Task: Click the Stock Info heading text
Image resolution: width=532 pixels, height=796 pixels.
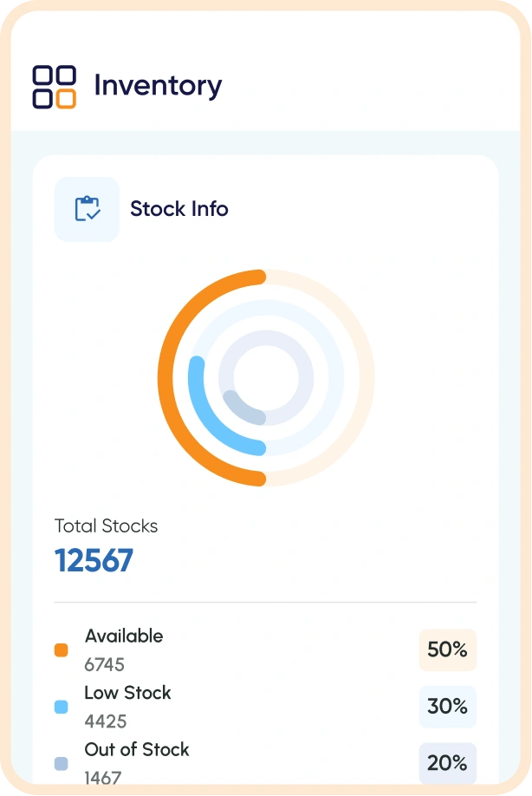Action: [x=179, y=209]
